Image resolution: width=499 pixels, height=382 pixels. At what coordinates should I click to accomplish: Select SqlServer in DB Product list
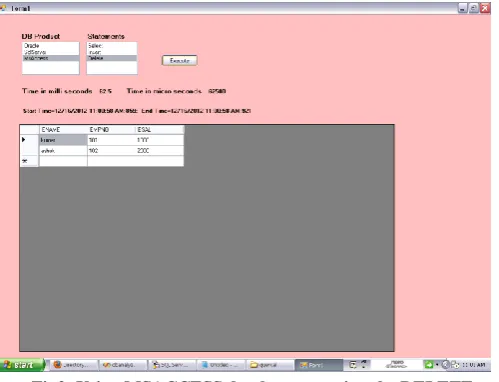coord(51,52)
